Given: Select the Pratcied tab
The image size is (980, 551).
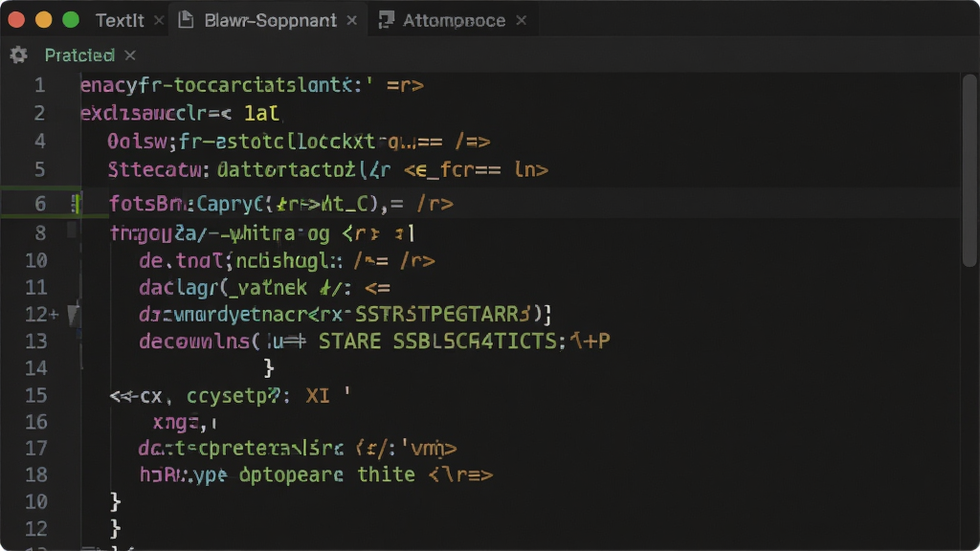Looking at the screenshot, I should 79,55.
